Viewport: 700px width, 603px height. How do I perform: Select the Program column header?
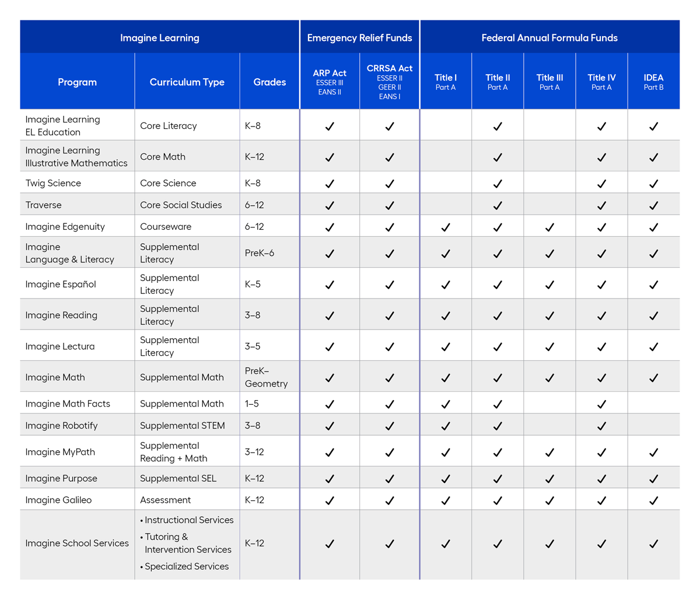[77, 82]
